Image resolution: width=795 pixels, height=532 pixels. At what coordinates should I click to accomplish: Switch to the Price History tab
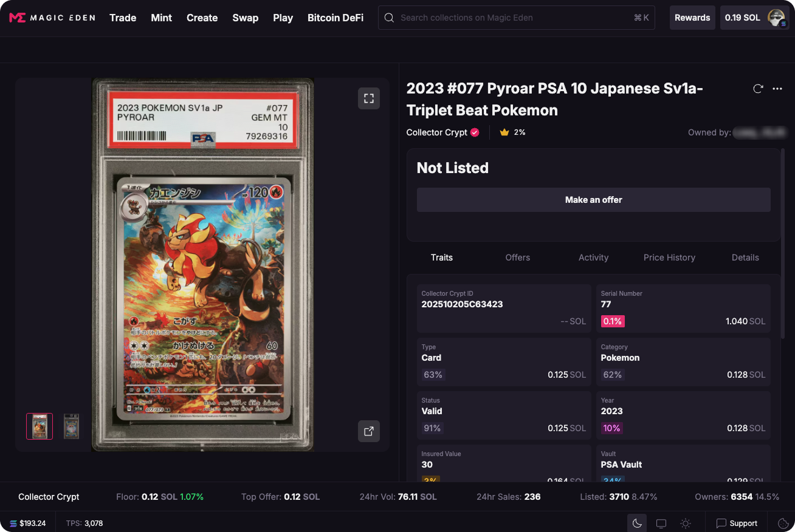[669, 257]
